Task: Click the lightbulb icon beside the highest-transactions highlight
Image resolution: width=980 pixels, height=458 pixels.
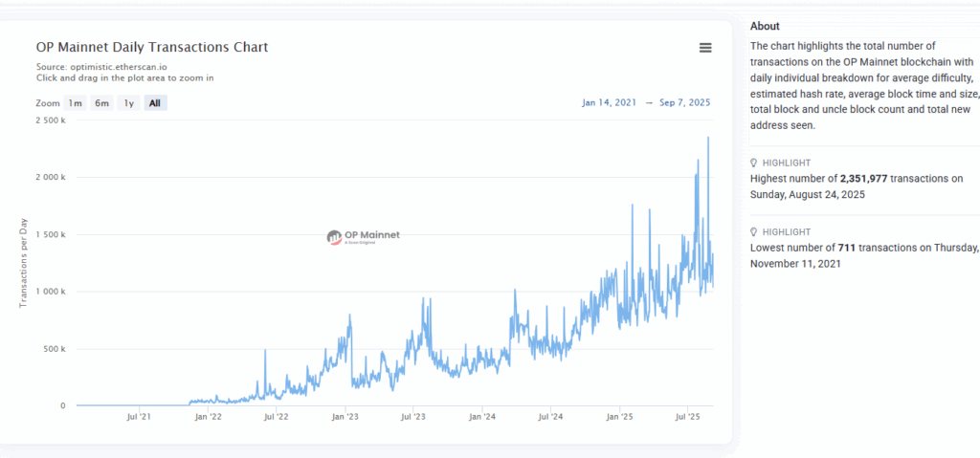Action: [754, 163]
